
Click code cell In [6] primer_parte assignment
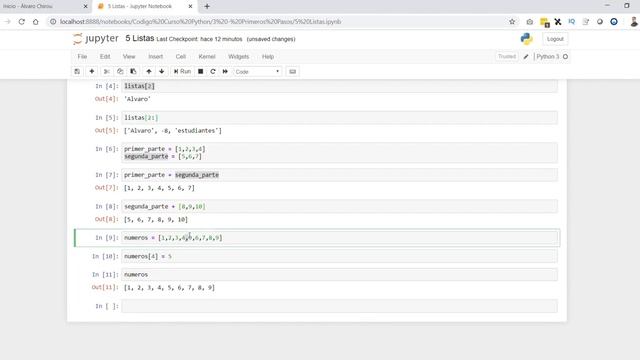click(x=340, y=153)
